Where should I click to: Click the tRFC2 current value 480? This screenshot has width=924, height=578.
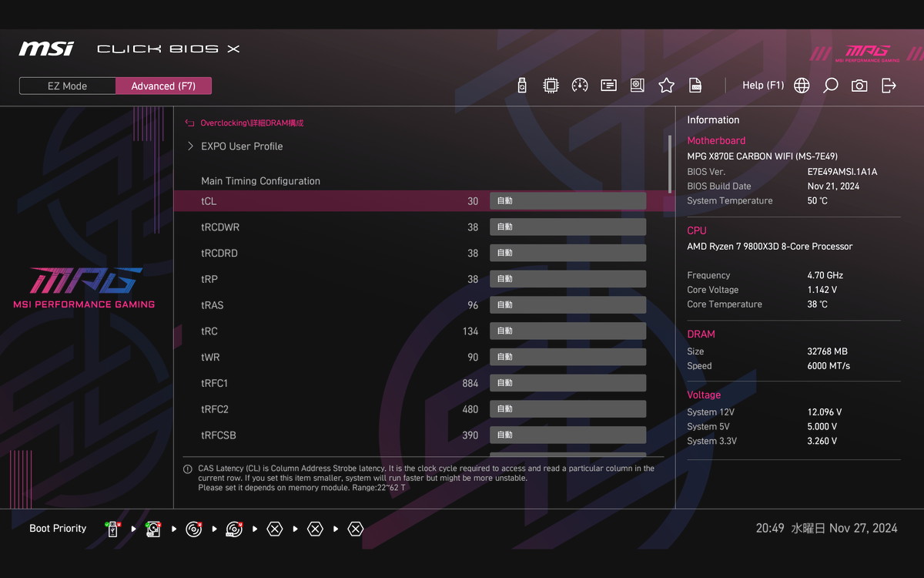[470, 409]
